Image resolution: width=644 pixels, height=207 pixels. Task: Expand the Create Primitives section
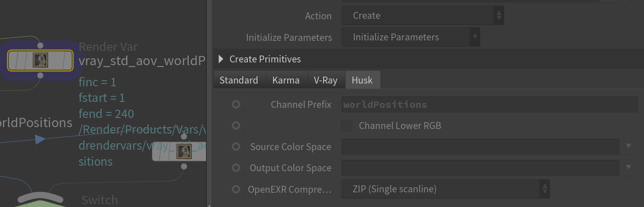pyautogui.click(x=260, y=59)
